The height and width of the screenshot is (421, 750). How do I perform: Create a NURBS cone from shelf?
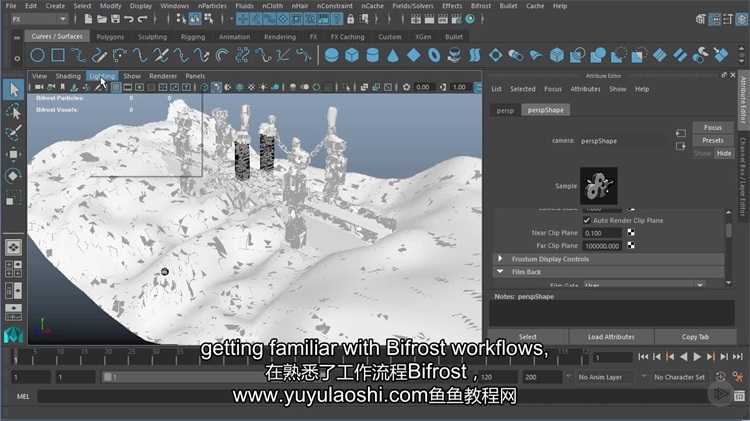(x=393, y=55)
